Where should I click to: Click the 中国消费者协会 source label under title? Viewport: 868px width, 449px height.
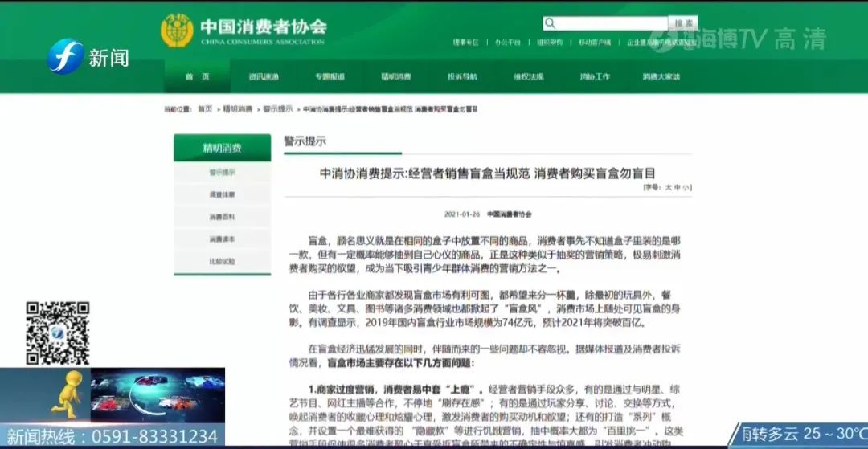click(509, 214)
